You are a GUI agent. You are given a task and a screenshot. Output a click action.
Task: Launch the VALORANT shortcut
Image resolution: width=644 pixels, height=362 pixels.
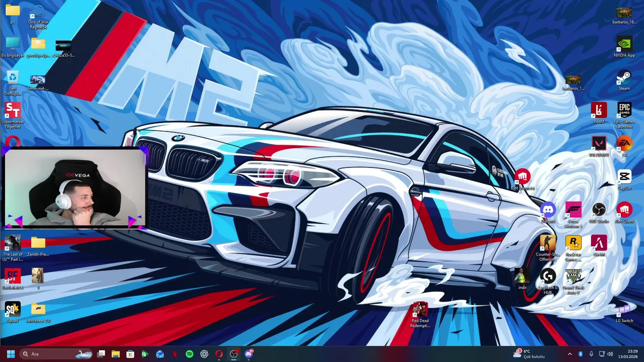pos(599,147)
